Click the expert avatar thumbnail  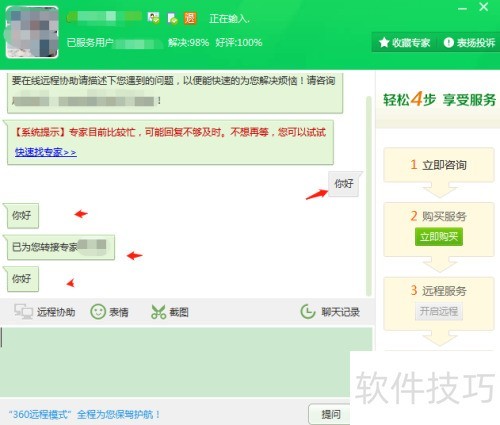click(x=32, y=32)
